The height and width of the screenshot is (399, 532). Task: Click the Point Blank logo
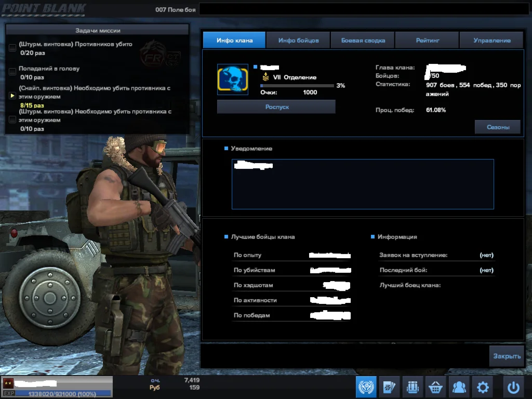[x=44, y=9]
